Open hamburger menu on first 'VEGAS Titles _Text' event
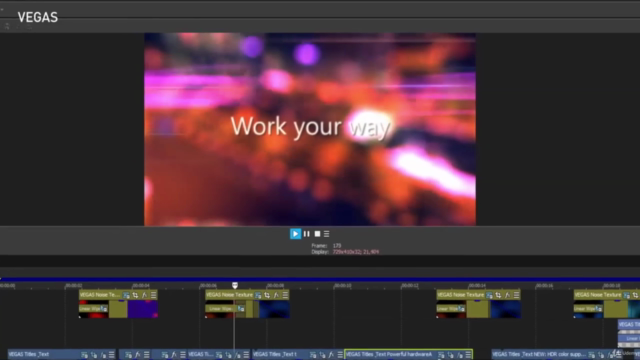 coord(112,355)
